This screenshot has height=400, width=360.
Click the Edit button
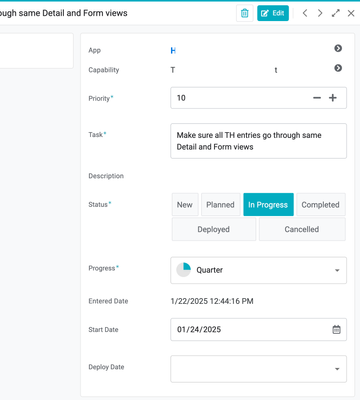pyautogui.click(x=273, y=13)
